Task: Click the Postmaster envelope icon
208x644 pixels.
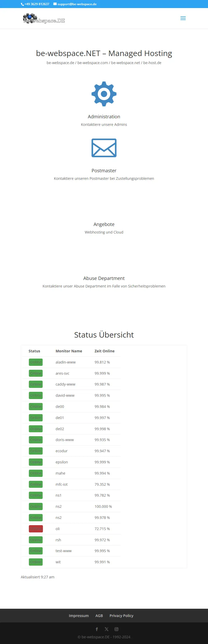Action: (x=104, y=148)
